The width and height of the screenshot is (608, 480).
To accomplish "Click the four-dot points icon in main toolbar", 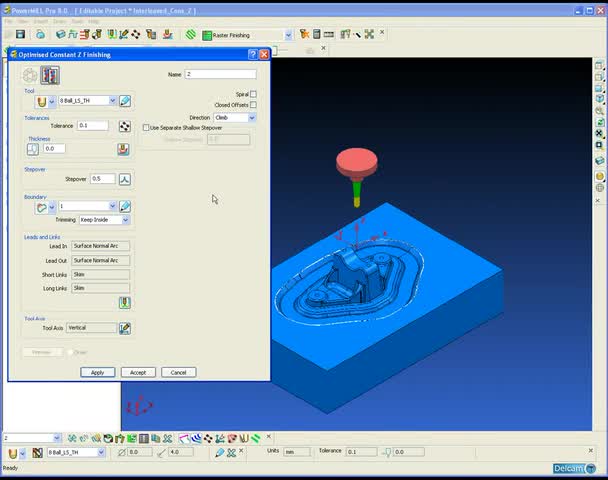I will pos(136,35).
